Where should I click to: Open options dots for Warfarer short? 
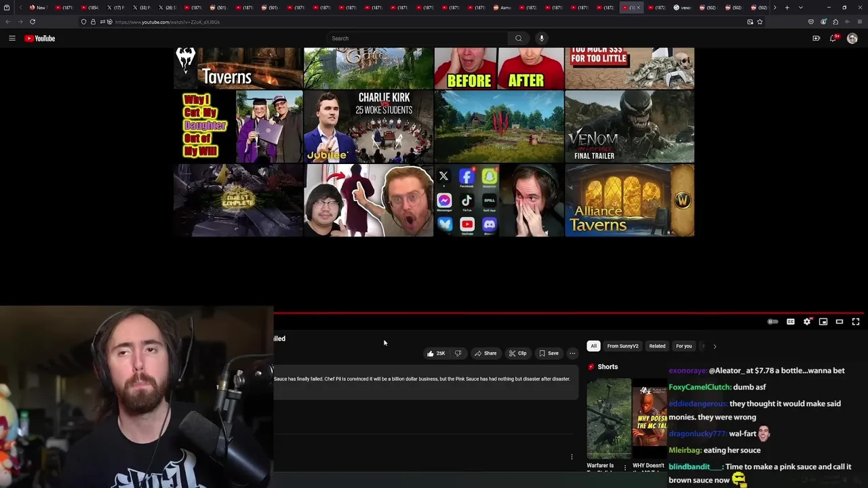625,468
